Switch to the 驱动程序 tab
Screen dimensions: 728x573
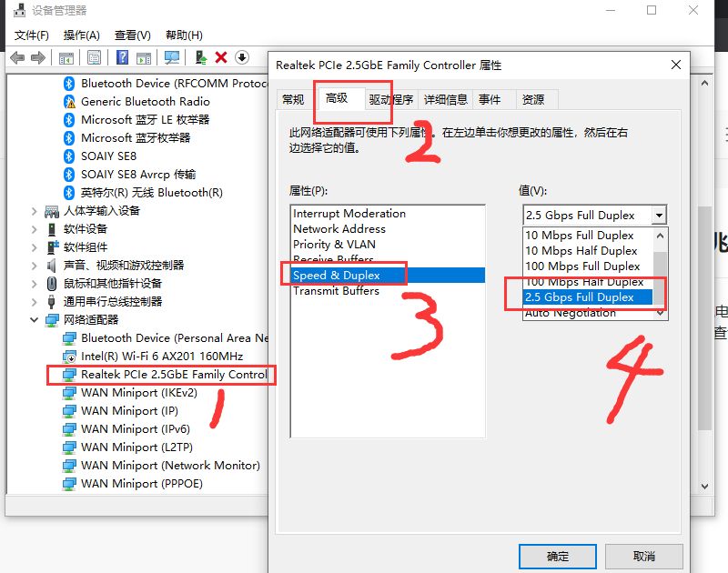click(x=391, y=100)
